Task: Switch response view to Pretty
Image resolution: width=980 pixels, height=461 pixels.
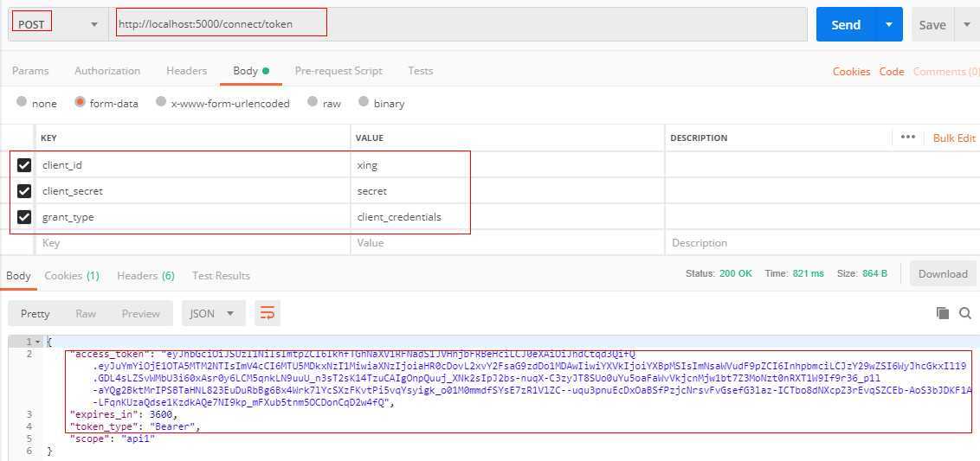Action: (35, 314)
